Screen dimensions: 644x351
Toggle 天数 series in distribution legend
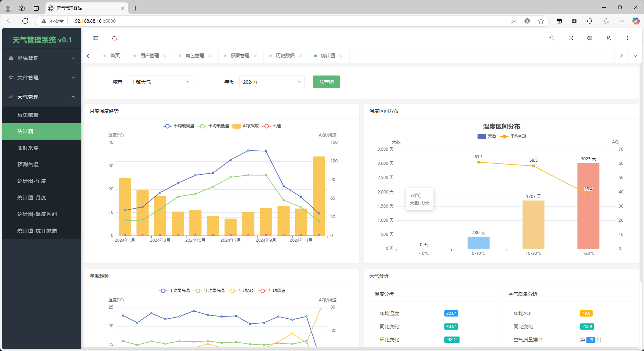click(x=487, y=136)
